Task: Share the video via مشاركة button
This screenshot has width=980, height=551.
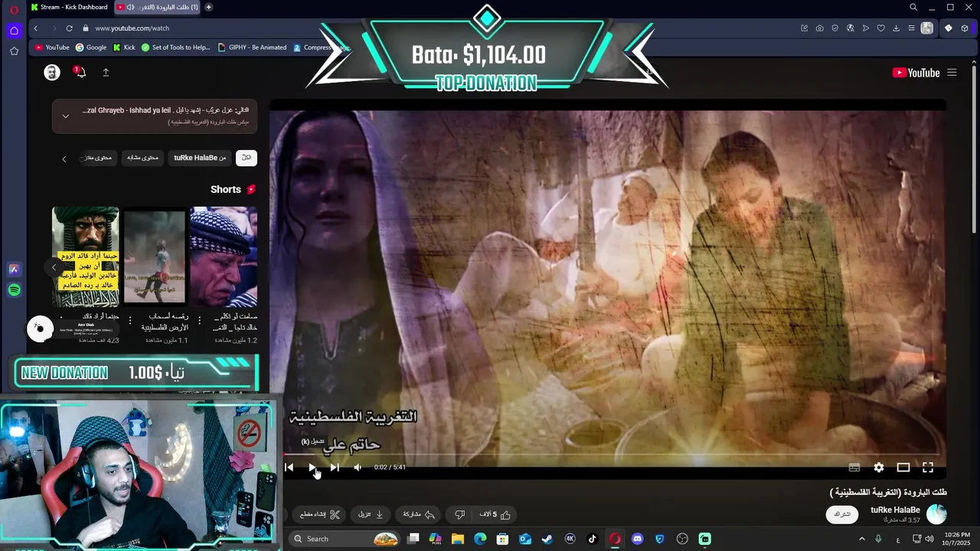Action: coord(419,514)
